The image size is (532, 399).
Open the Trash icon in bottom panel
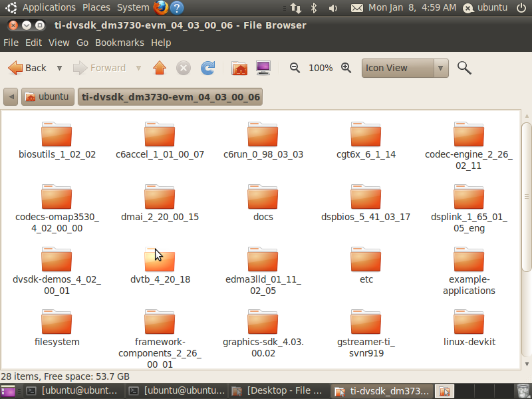click(x=524, y=391)
